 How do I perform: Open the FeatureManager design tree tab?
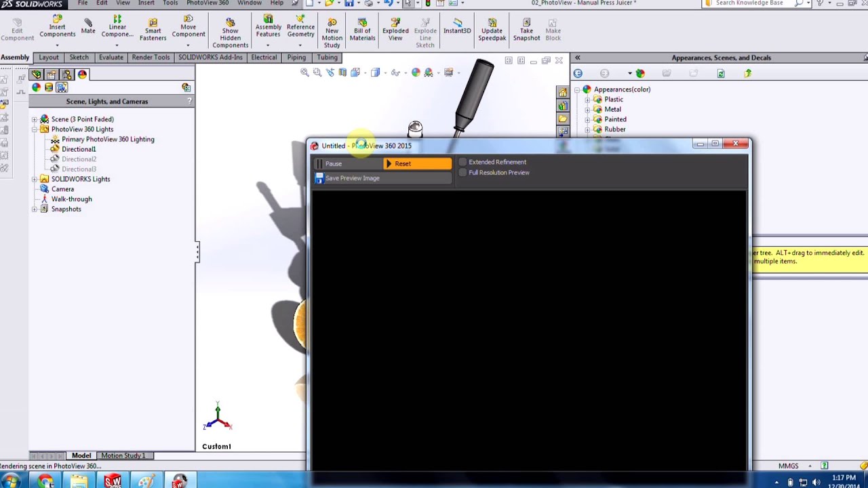click(36, 75)
